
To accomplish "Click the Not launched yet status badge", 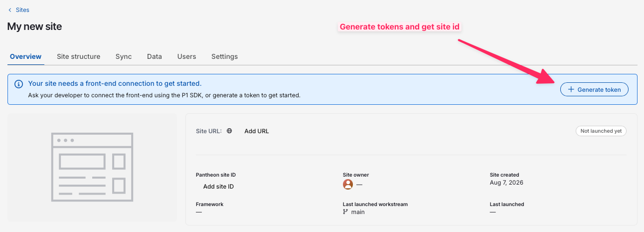I will [601, 131].
